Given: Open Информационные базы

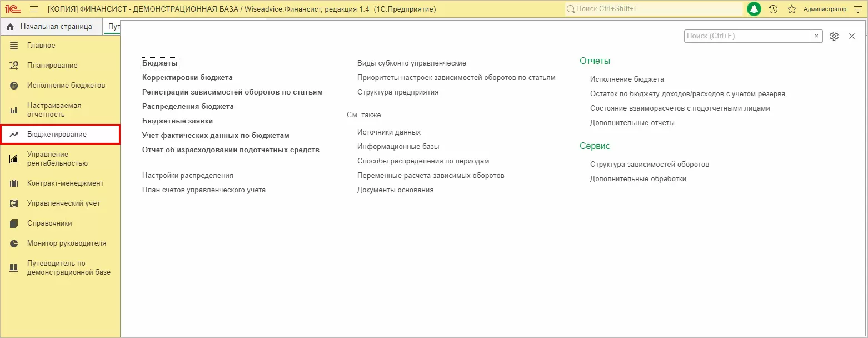Looking at the screenshot, I should click(398, 146).
